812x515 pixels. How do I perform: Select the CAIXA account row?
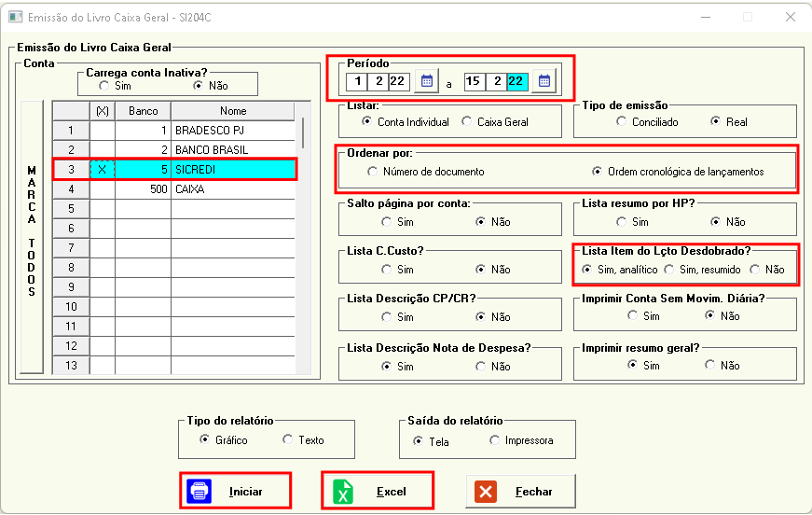[x=174, y=189]
